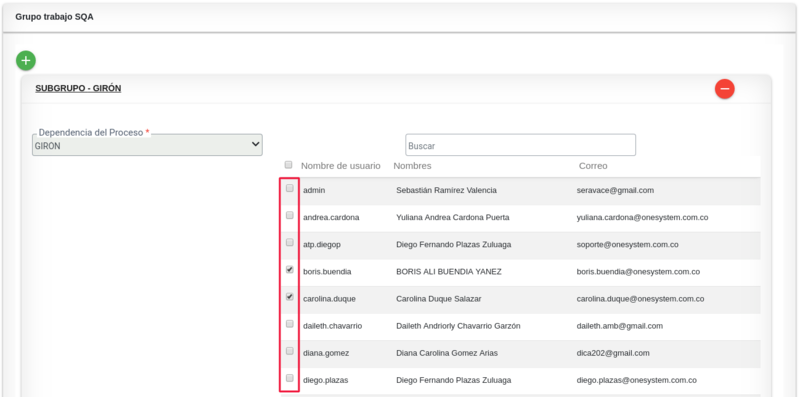Viewport: 800px width, 397px height.
Task: Click the Nombre de usuario column header
Action: pyautogui.click(x=341, y=166)
